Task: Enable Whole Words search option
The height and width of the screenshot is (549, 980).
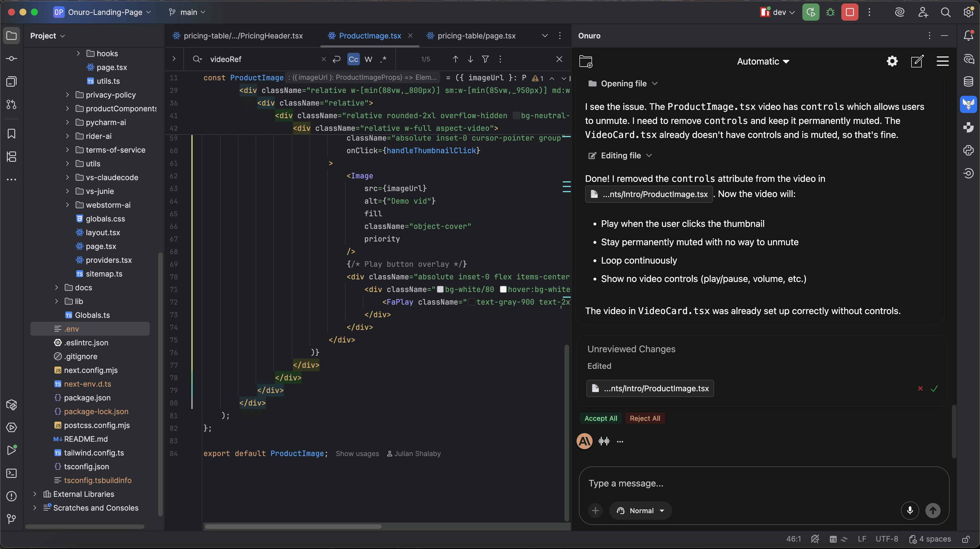Action: click(368, 59)
